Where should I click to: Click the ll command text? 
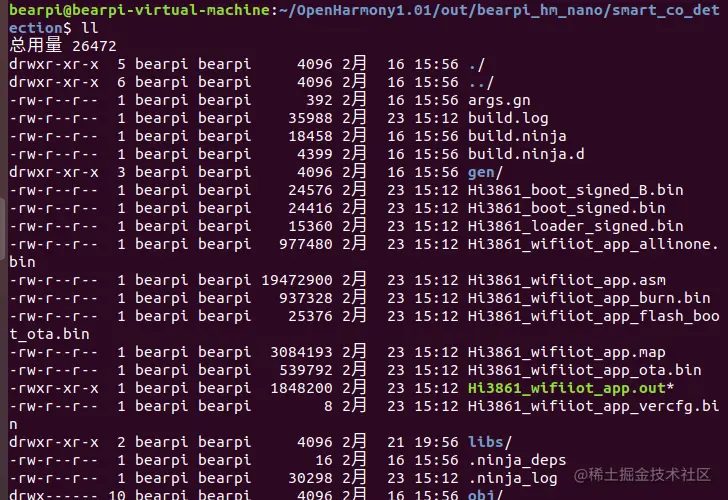pos(90,28)
